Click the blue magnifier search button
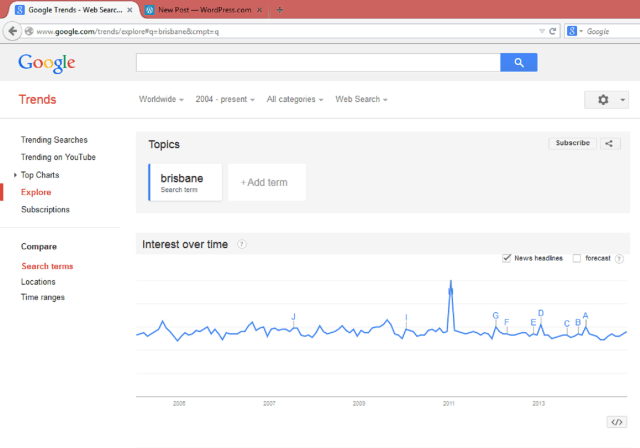Viewport: 640px width, 448px height. click(519, 62)
